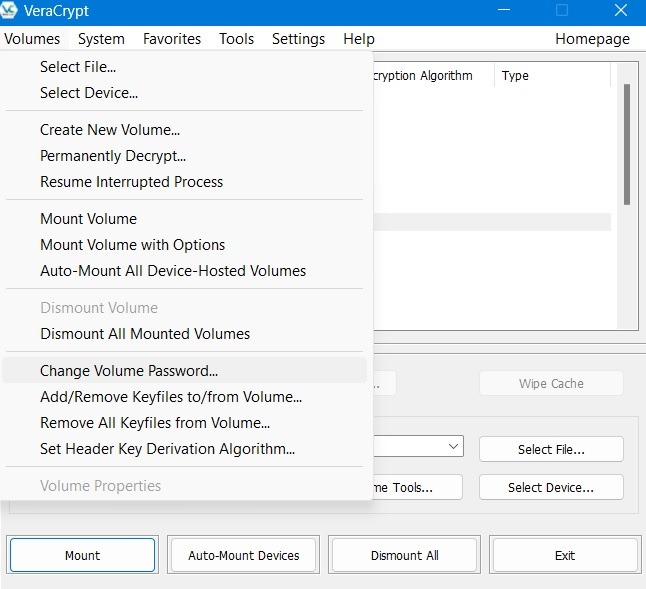The width and height of the screenshot is (646, 589).
Task: Choose Add/Remove Keyfiles to/from Volume...
Action: (184, 397)
